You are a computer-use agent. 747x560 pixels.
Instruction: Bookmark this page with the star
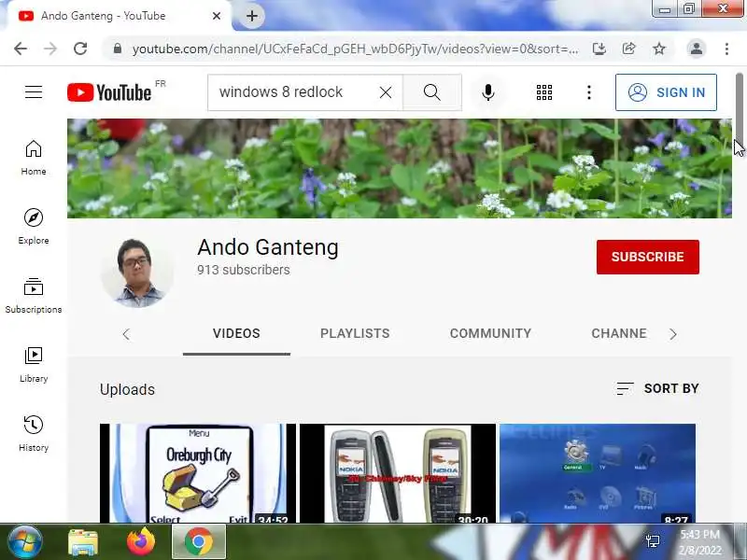(659, 49)
